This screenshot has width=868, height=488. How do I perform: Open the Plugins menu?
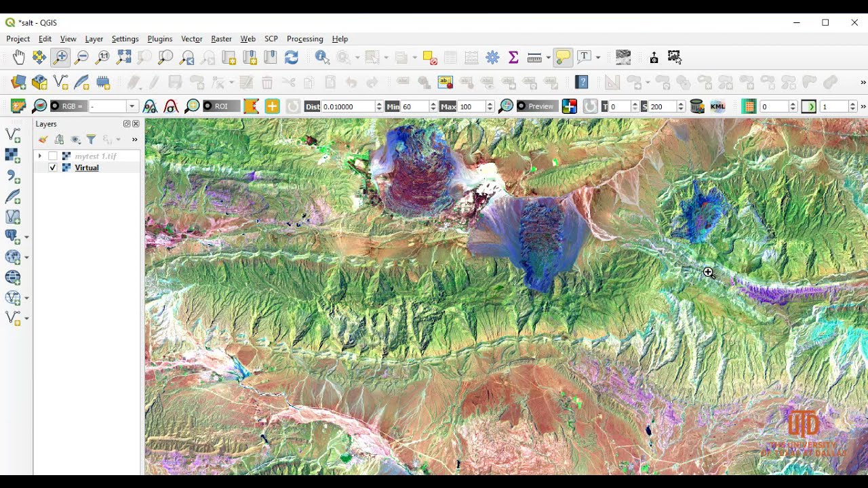pyautogui.click(x=160, y=39)
